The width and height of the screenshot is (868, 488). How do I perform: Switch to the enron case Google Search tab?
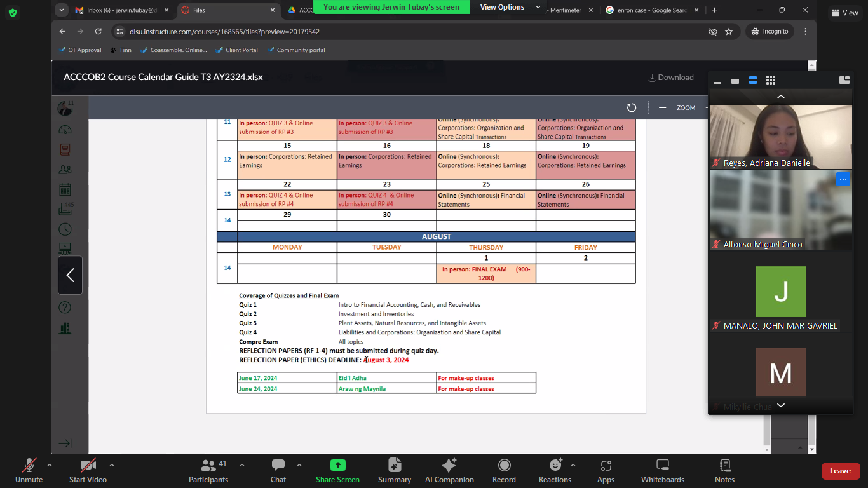(651, 10)
